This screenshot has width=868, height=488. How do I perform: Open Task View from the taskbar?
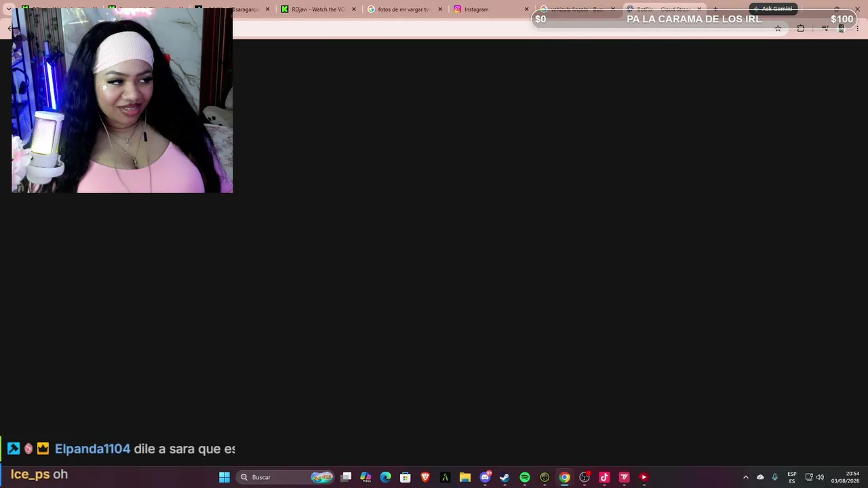(347, 477)
